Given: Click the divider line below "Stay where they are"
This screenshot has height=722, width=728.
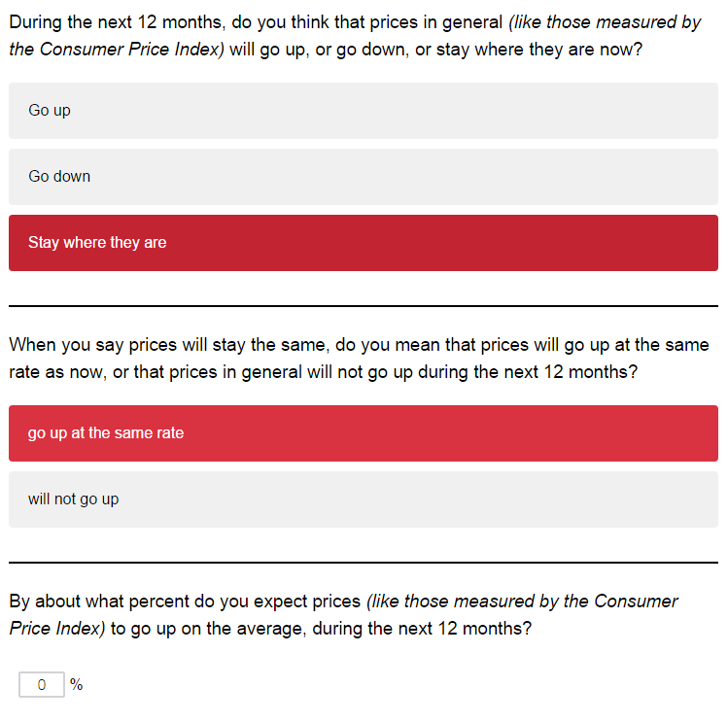Looking at the screenshot, I should tap(364, 306).
